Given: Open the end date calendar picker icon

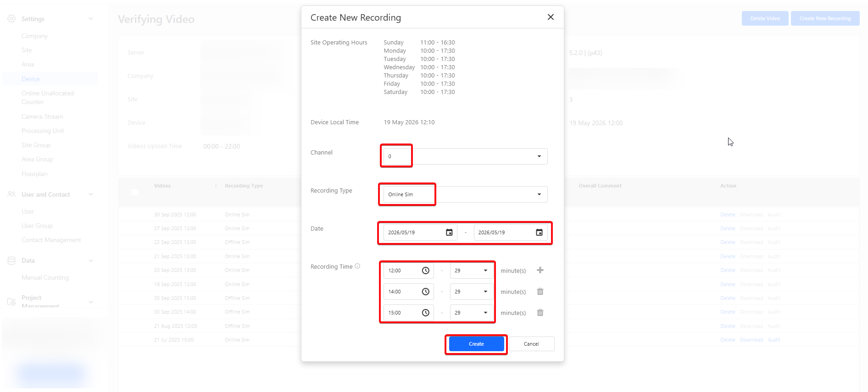Looking at the screenshot, I should pos(539,232).
